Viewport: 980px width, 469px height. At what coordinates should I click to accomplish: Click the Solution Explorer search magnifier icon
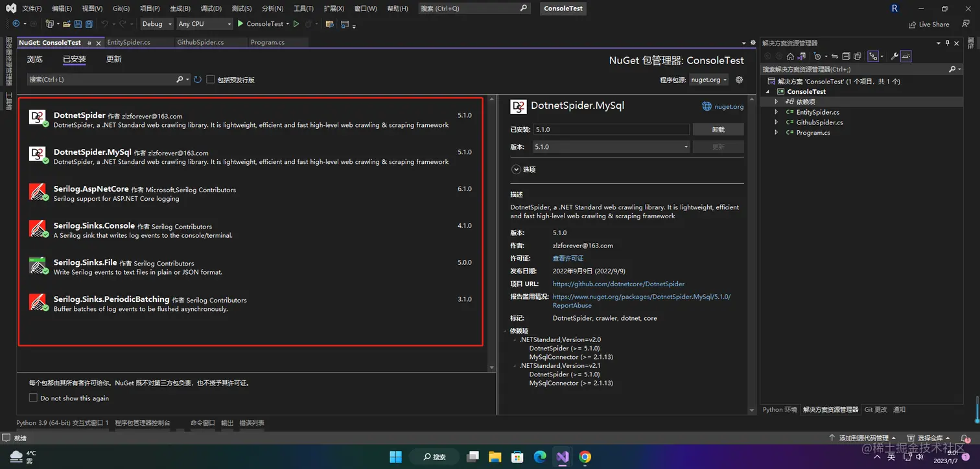click(x=952, y=69)
